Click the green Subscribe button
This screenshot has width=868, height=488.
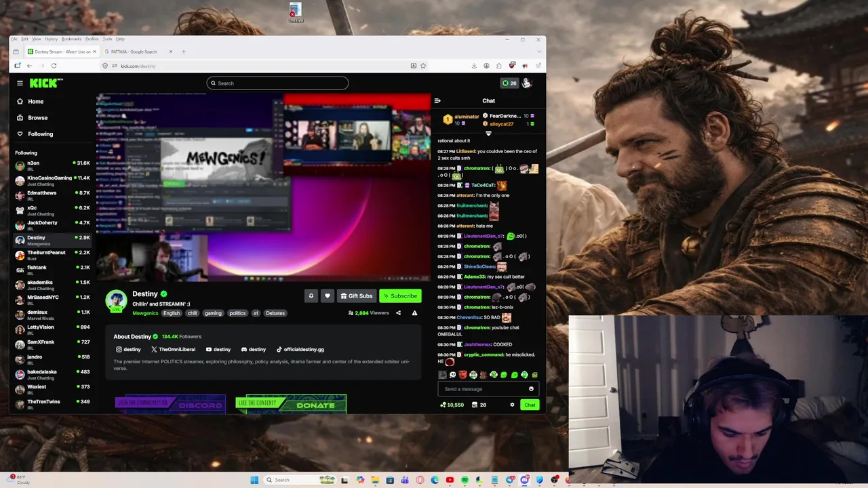(399, 296)
